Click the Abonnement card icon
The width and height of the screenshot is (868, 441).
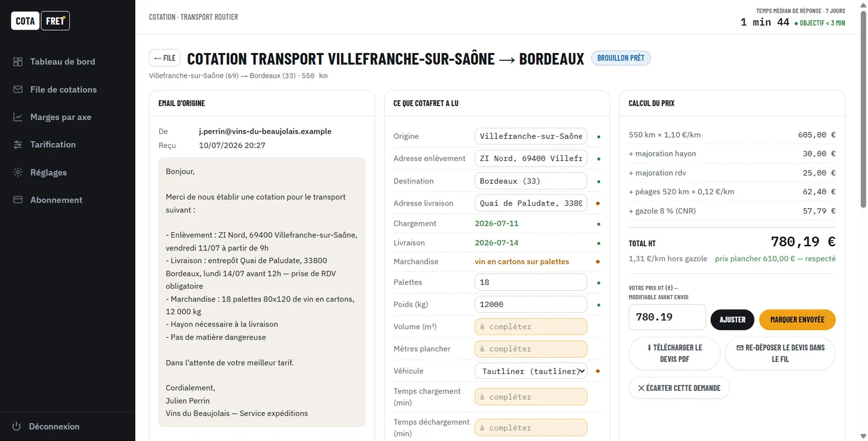(x=18, y=200)
